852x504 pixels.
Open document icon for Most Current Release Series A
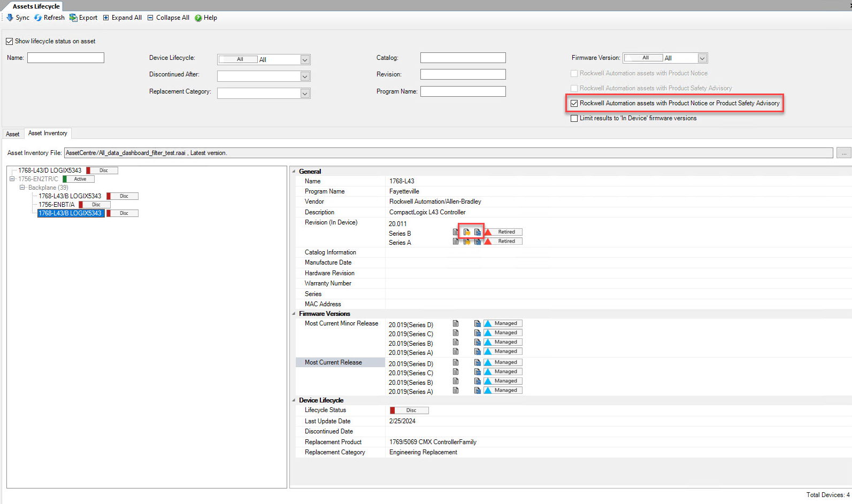tap(456, 390)
